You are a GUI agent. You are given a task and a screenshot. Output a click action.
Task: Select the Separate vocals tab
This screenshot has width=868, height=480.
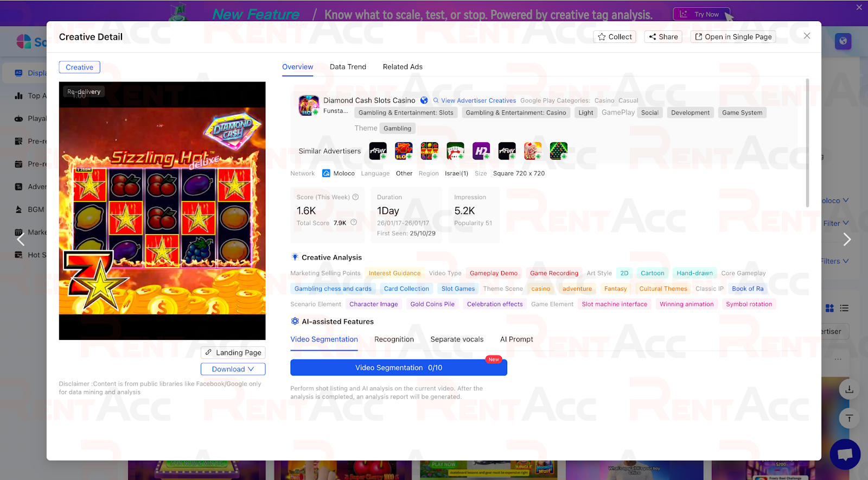tap(457, 339)
